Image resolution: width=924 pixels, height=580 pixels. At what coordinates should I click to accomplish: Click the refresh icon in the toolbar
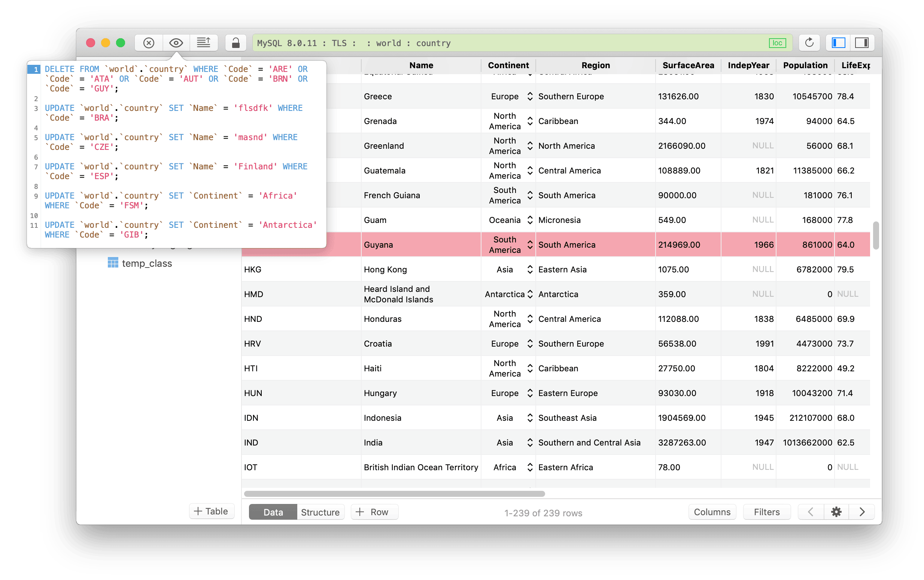tap(809, 43)
